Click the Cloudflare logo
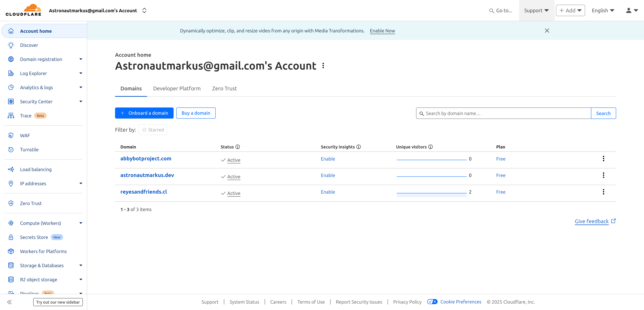 coord(23,10)
